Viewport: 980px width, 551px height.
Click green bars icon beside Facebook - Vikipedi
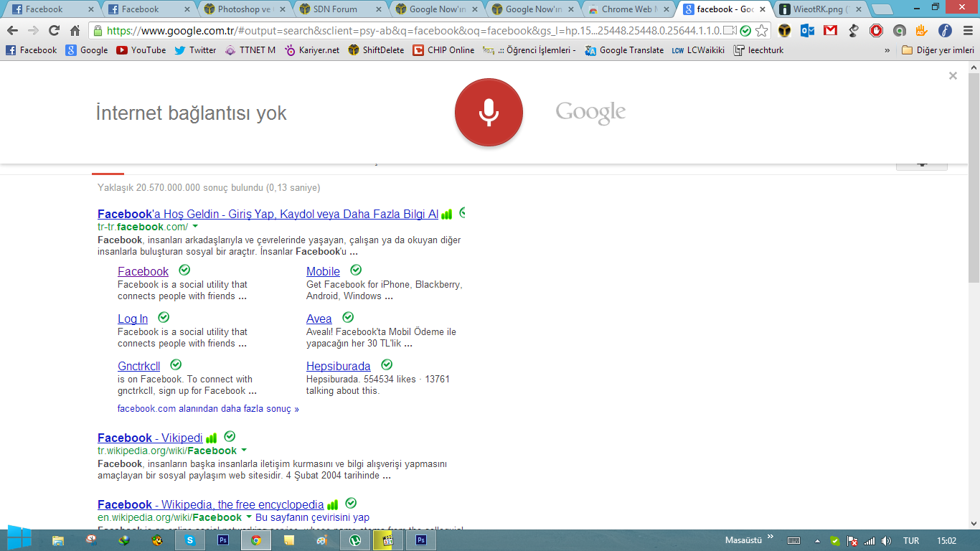point(211,438)
